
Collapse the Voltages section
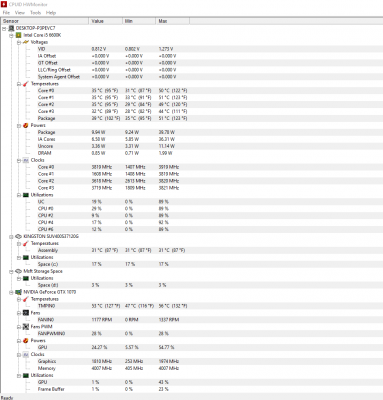tap(19, 42)
